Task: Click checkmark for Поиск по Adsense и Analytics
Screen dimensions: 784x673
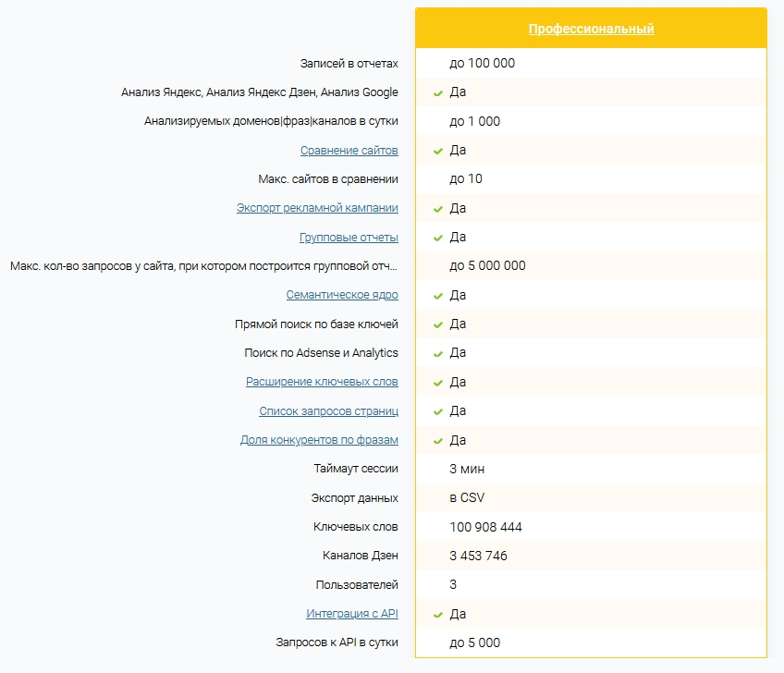Action: [438, 353]
